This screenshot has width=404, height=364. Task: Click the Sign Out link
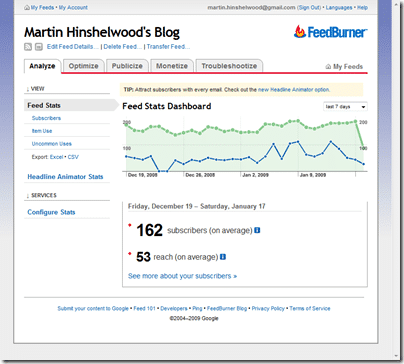coord(309,8)
